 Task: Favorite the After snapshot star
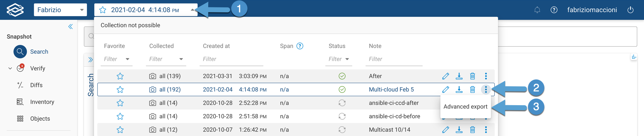click(x=120, y=76)
